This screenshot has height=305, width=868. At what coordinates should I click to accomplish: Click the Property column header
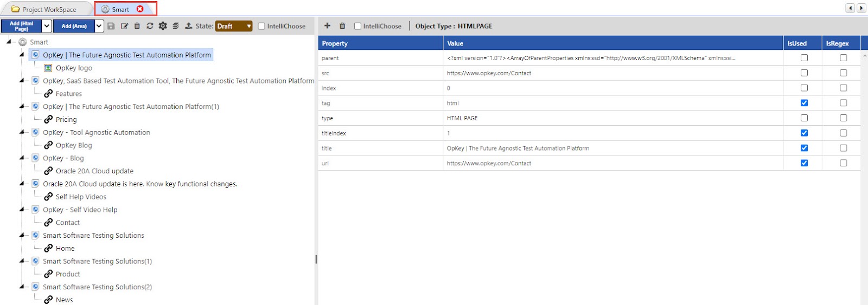pyautogui.click(x=380, y=43)
